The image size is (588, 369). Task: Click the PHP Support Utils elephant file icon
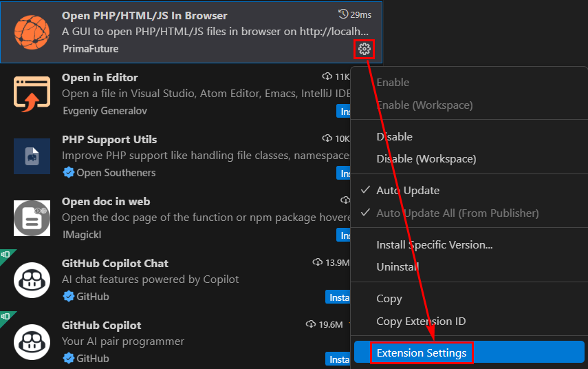[x=32, y=156]
